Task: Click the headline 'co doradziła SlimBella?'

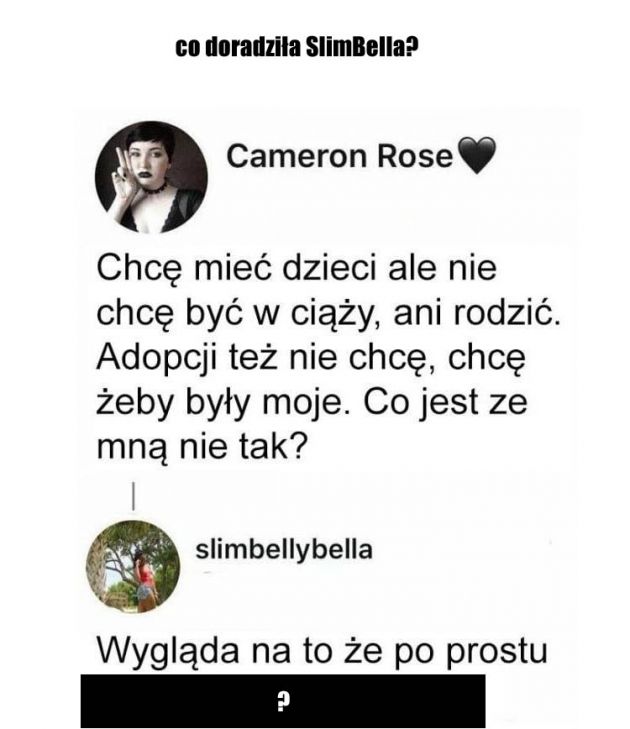Action: coord(297,47)
